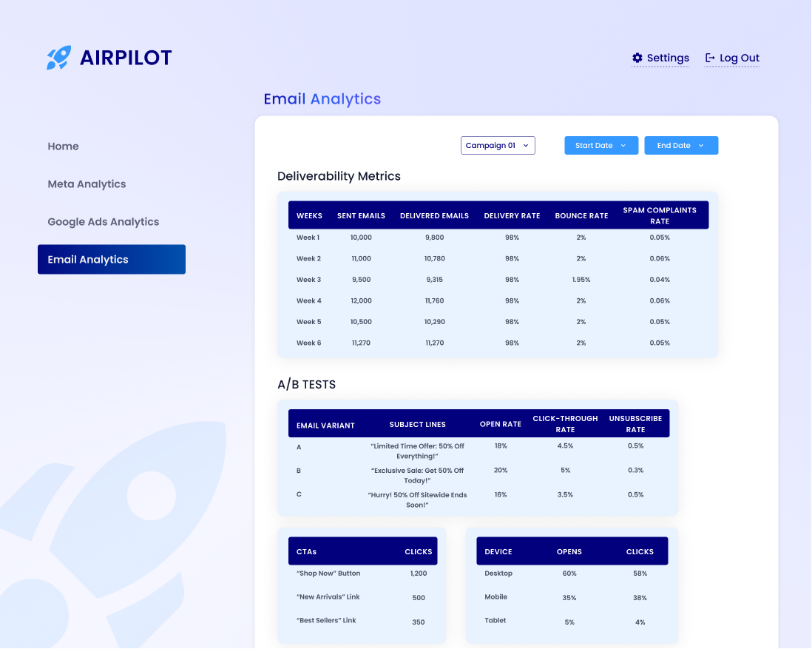Open Meta Analytics from the sidebar
This screenshot has height=649, width=812.
click(x=87, y=184)
